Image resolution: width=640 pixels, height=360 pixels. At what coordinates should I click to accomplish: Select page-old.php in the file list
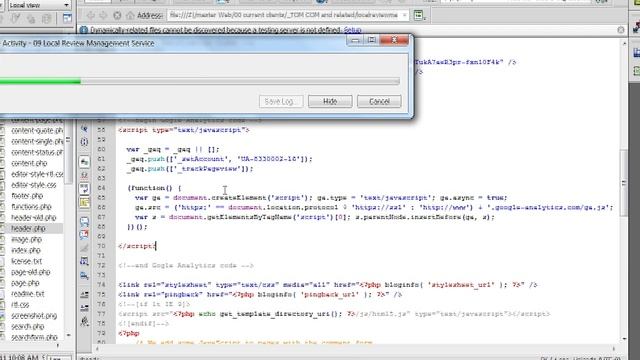click(x=31, y=272)
